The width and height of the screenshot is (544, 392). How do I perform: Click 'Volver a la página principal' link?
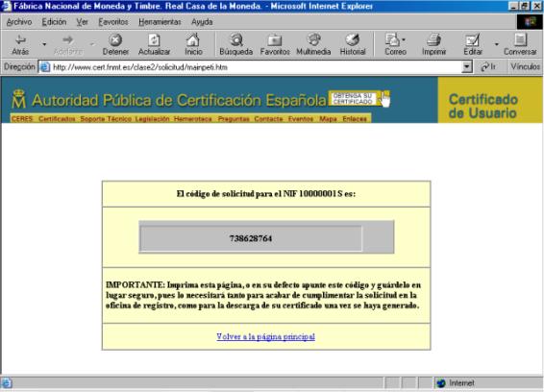pyautogui.click(x=266, y=336)
